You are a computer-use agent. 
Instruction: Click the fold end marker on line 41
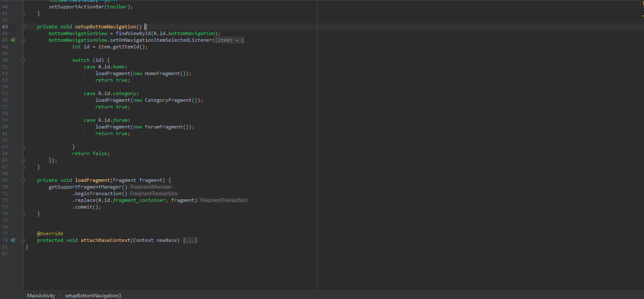23,13
